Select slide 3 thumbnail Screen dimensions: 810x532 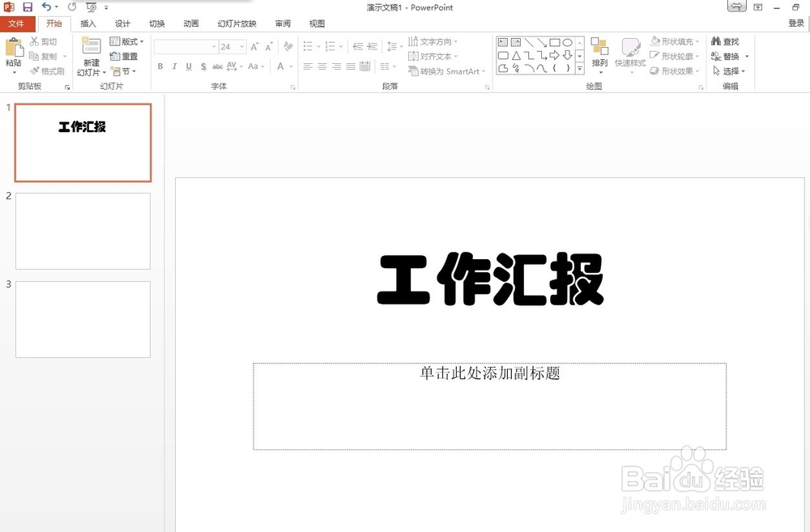[83, 319]
